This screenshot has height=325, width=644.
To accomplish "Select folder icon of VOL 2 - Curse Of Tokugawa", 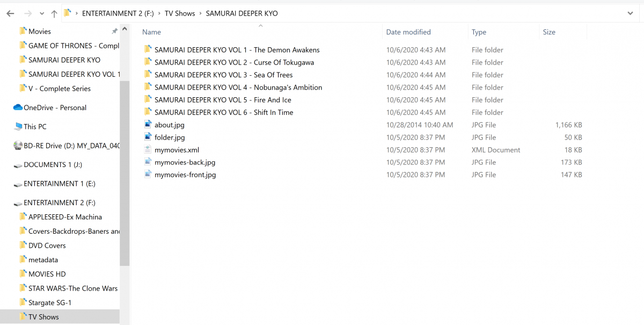I will coord(148,62).
